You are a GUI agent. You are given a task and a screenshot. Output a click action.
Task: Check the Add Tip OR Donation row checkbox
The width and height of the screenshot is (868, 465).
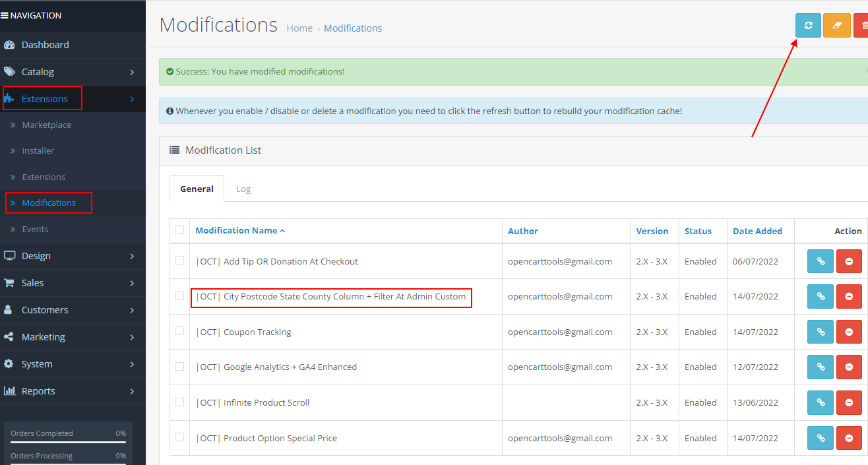coord(179,260)
